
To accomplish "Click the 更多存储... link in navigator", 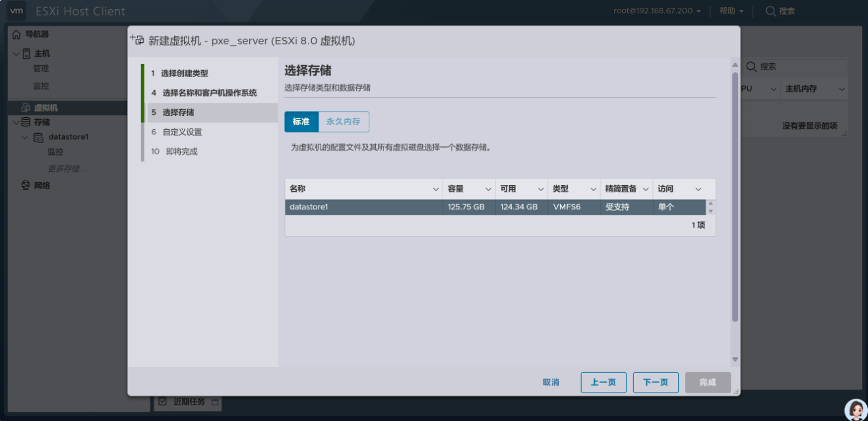I will pos(67,169).
